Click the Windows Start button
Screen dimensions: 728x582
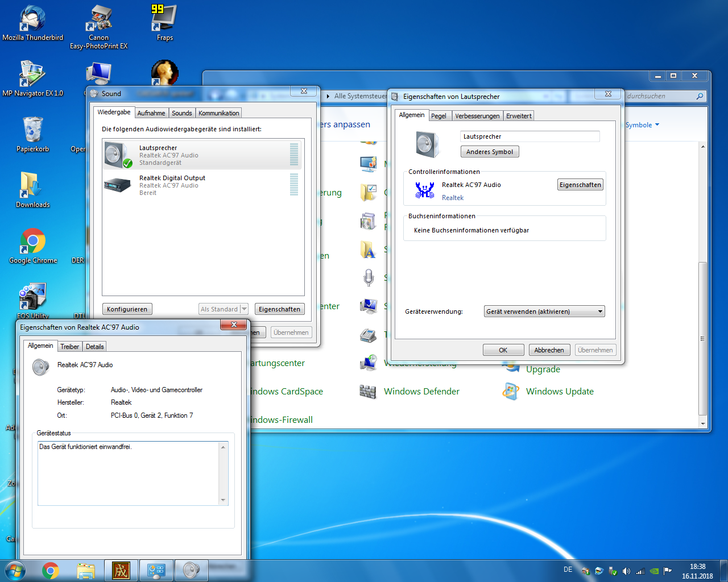tap(15, 571)
